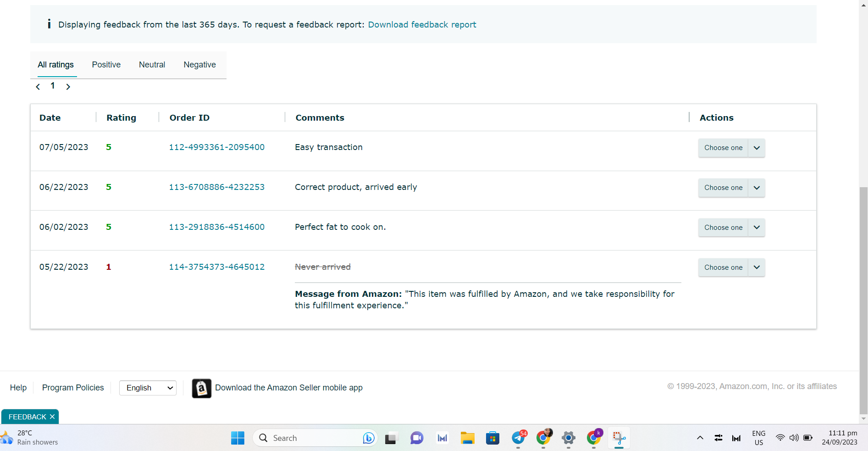This screenshot has width=868, height=451.
Task: Click the info icon beside feedback notice
Action: [49, 24]
